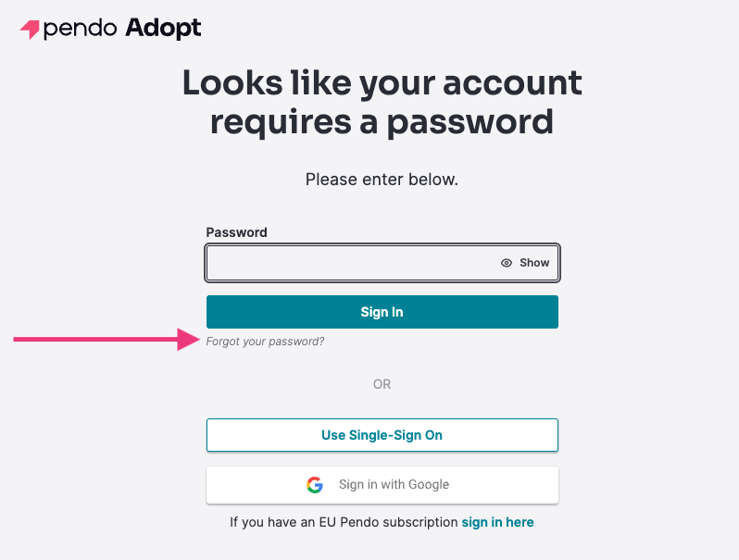Click the pink Pendo logo icon
This screenshot has width=739, height=560.
[30, 30]
